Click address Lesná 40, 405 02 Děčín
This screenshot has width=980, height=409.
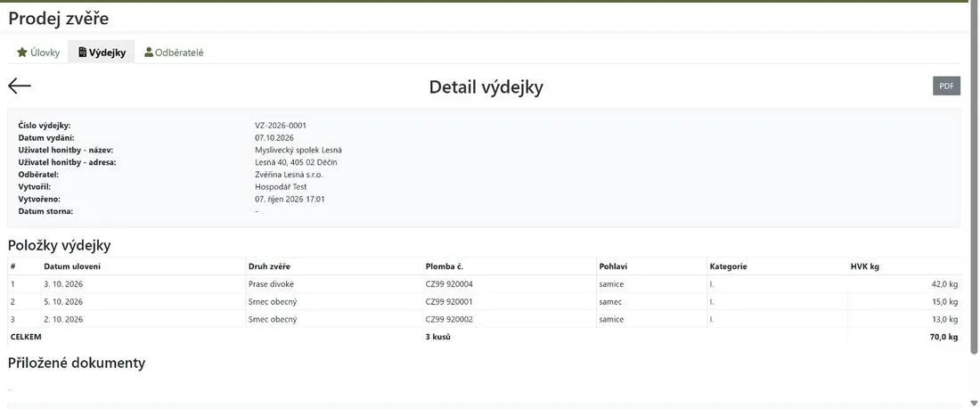click(297, 162)
